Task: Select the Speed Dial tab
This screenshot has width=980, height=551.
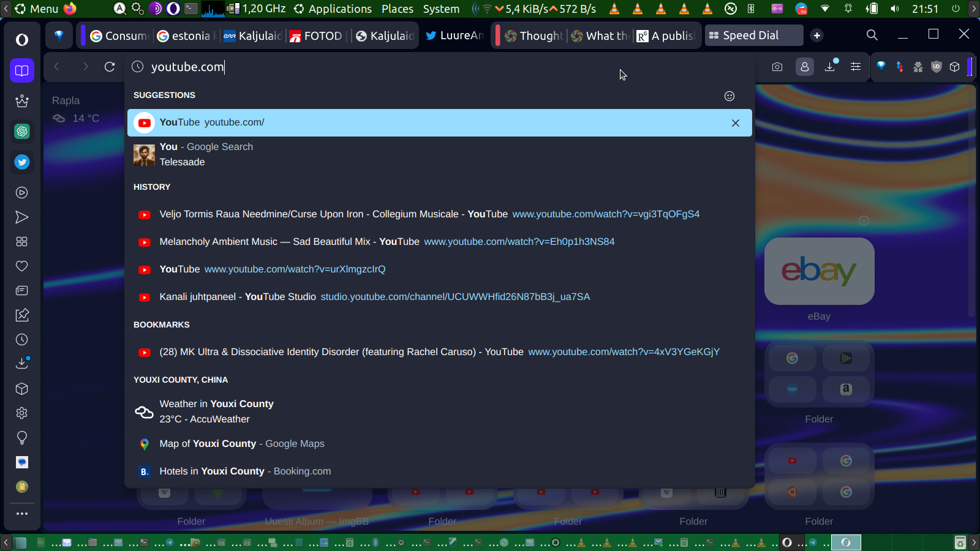Action: coord(753,36)
